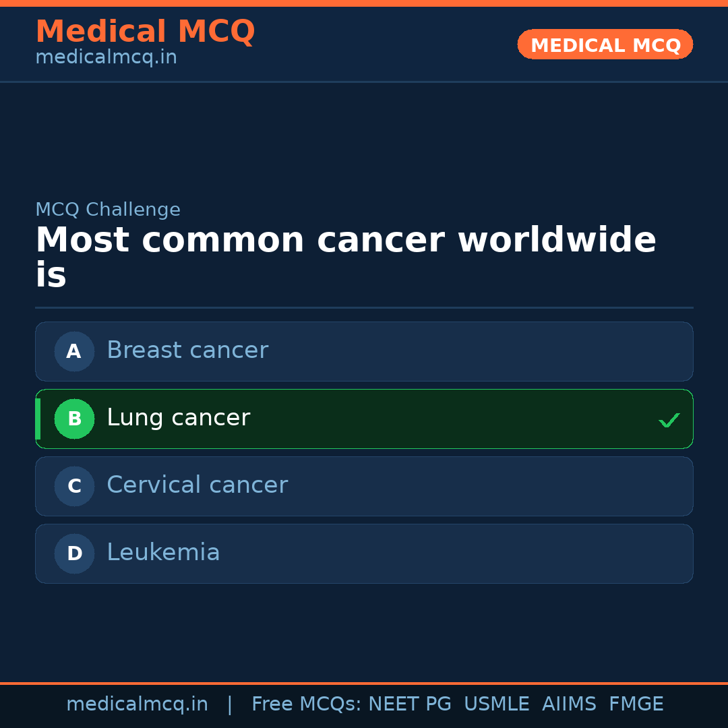Image resolution: width=728 pixels, height=728 pixels.
Task: Open the Medical MCQ title logo
Action: pos(145,31)
